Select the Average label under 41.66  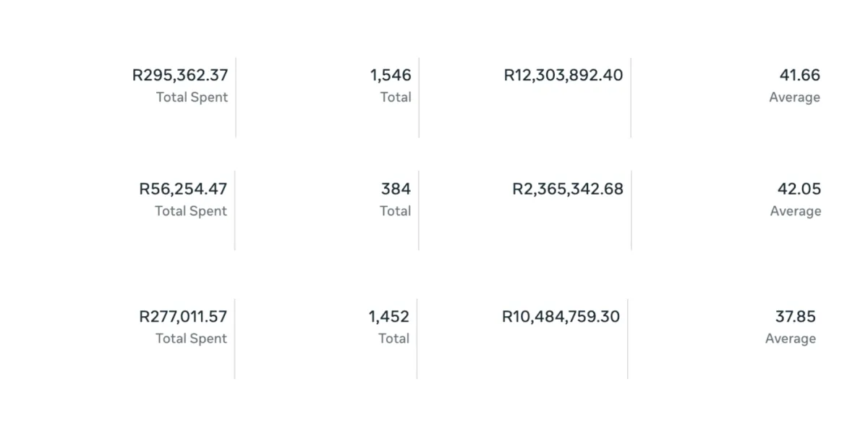[x=794, y=97]
